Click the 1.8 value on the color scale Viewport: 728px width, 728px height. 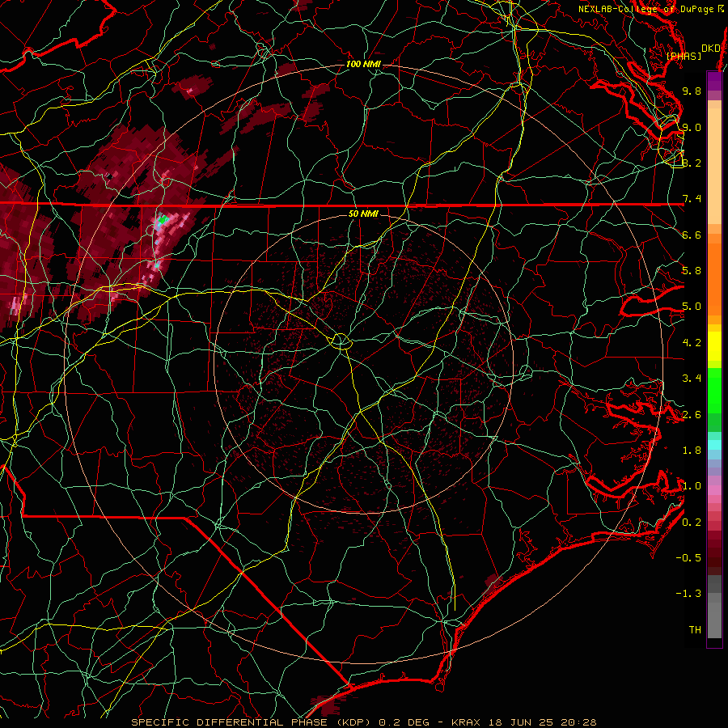[692, 451]
